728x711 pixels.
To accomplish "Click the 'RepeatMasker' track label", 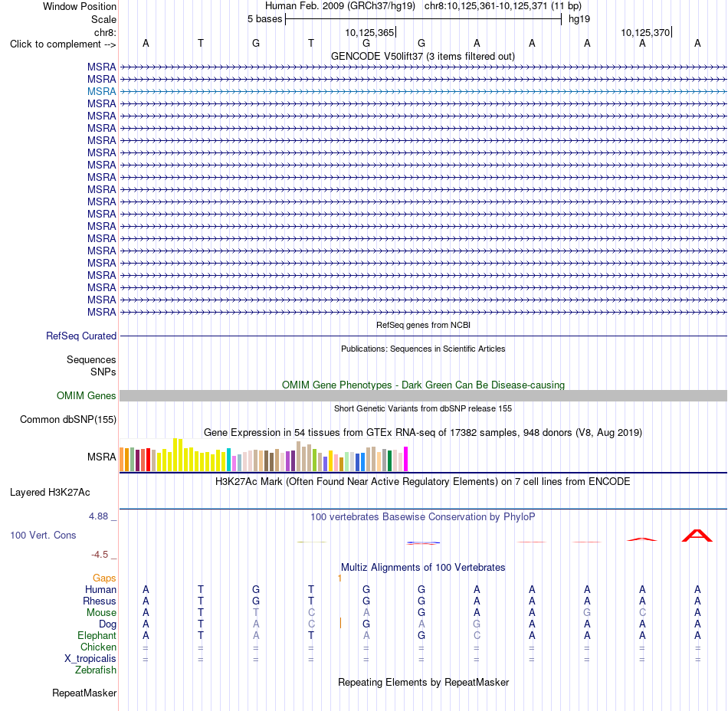I will tap(84, 693).
